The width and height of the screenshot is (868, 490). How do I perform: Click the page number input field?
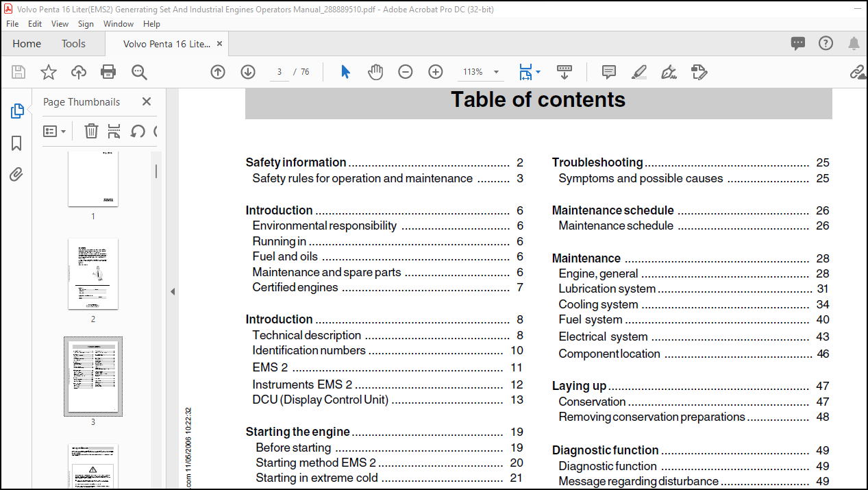(279, 72)
